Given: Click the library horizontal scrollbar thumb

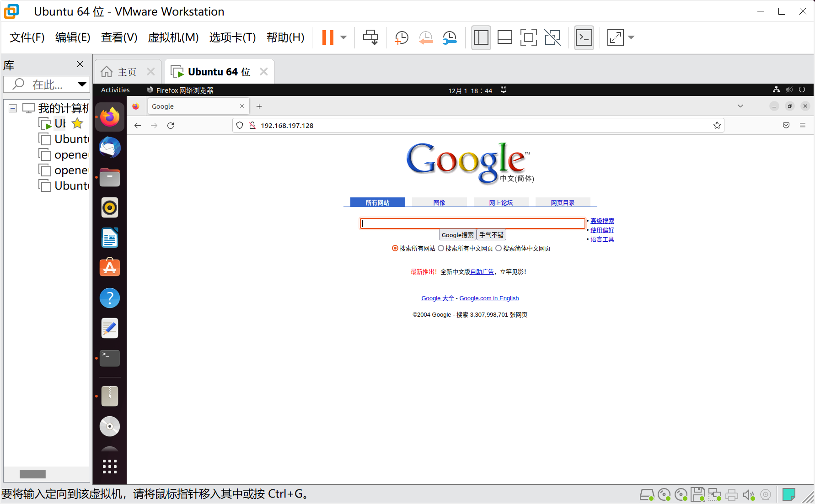Looking at the screenshot, I should (x=32, y=474).
